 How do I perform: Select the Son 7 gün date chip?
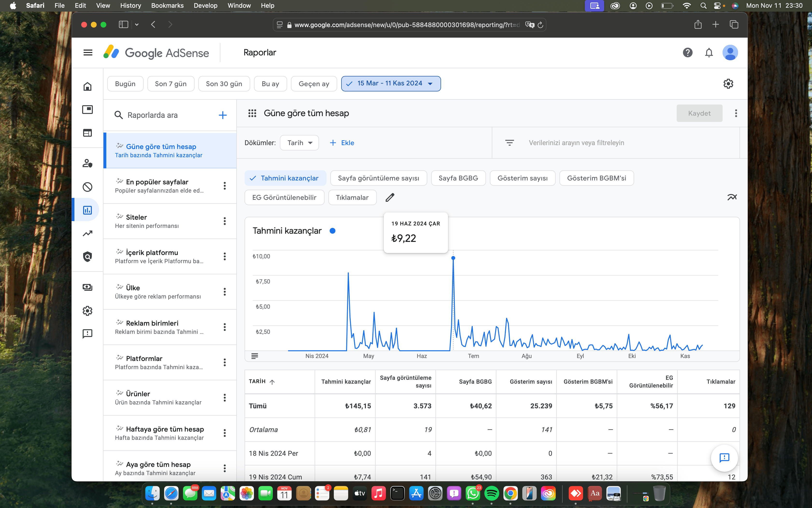tap(171, 84)
